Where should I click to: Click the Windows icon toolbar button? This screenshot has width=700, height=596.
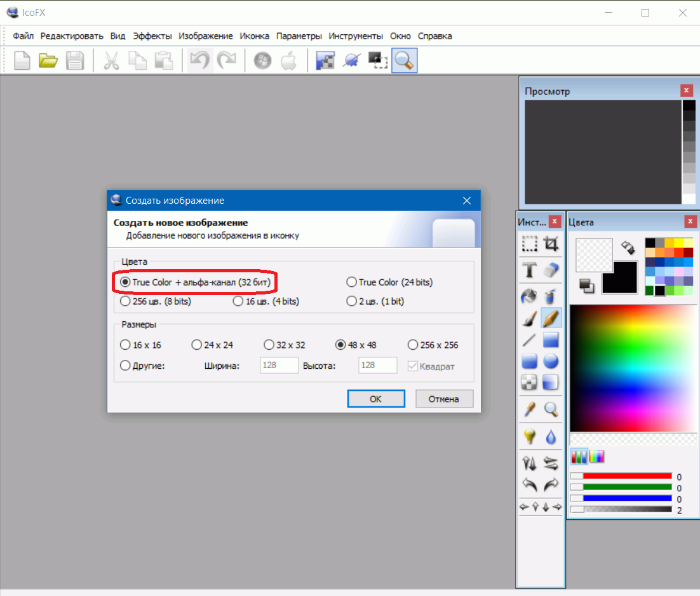262,60
